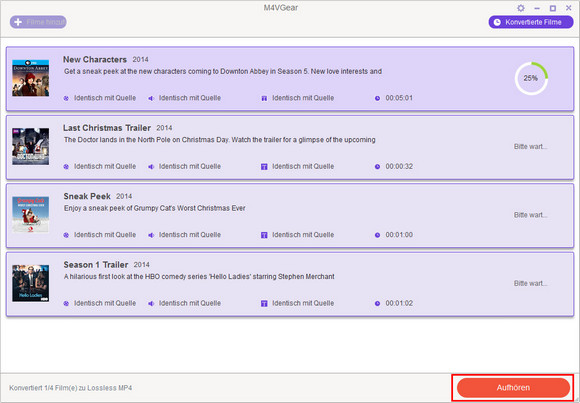This screenshot has height=403, width=580.
Task: Select the Downton Abbey thumbnail
Action: pyautogui.click(x=30, y=78)
